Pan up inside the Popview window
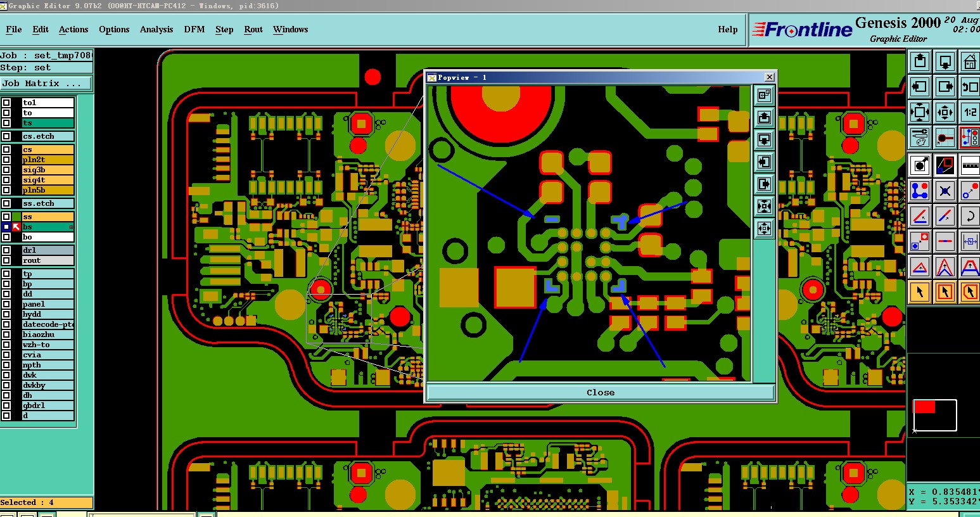Screen dimensions: 980x517 765,117
